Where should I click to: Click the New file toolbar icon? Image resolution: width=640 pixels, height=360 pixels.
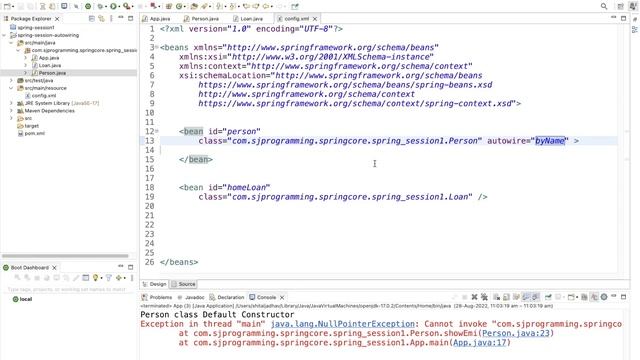[7, 6]
